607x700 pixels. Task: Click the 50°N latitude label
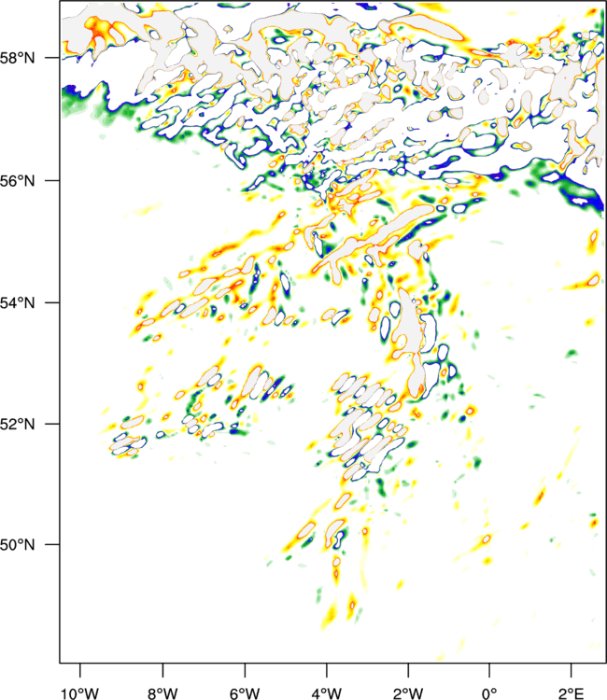[x=17, y=545]
